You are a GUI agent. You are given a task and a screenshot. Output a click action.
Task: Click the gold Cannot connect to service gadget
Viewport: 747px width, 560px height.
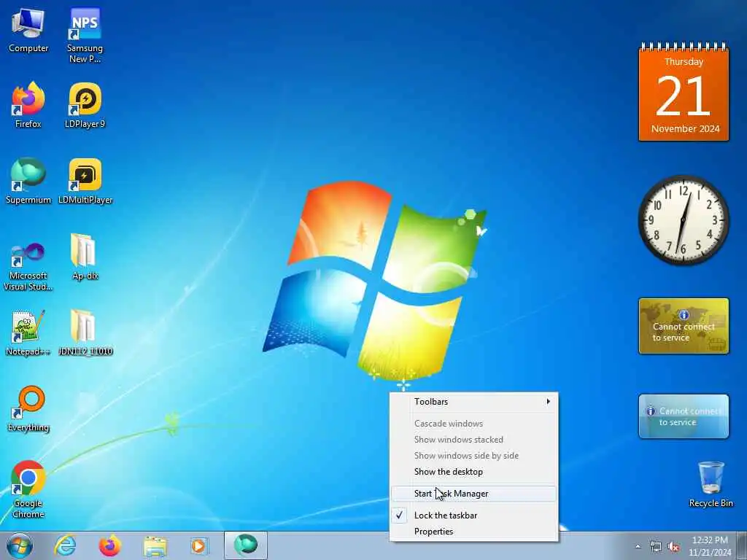[684, 326]
